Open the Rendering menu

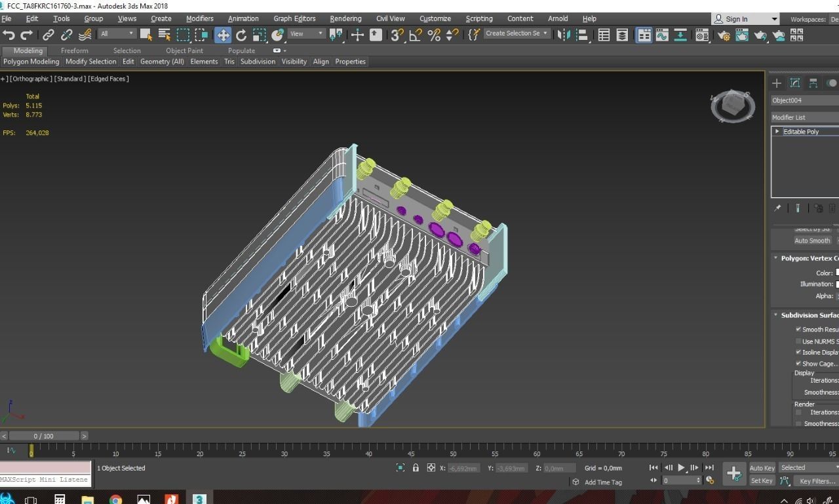(x=345, y=18)
